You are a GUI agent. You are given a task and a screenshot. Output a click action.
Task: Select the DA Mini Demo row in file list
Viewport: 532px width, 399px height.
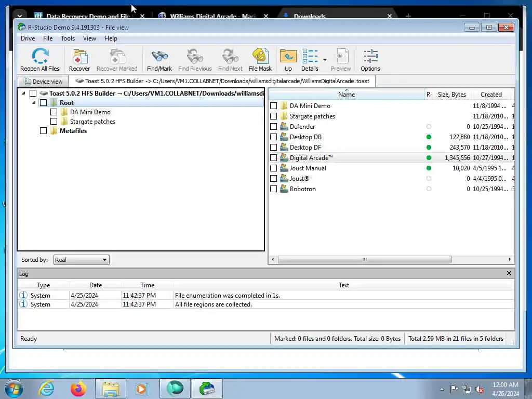click(392, 106)
